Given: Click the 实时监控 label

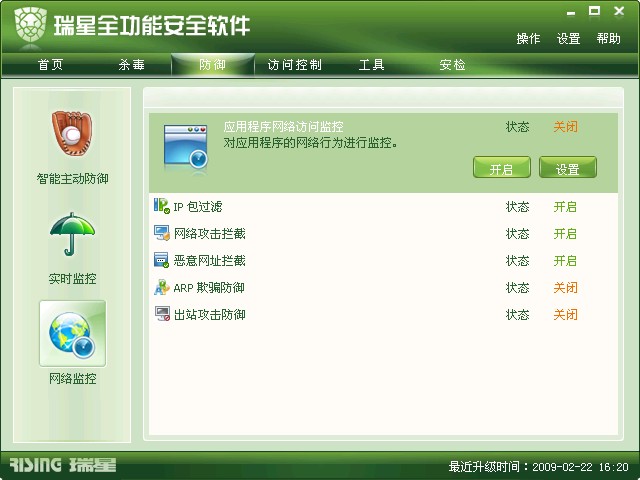Looking at the screenshot, I should tap(72, 279).
